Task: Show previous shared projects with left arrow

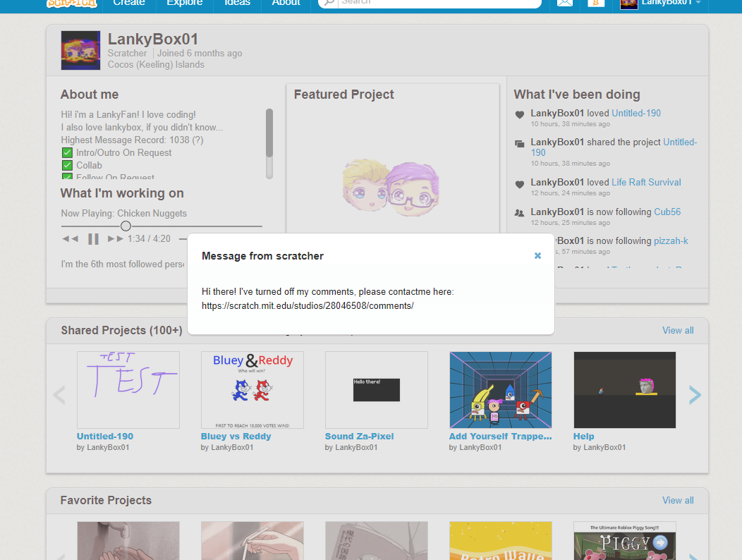Action: [59, 395]
